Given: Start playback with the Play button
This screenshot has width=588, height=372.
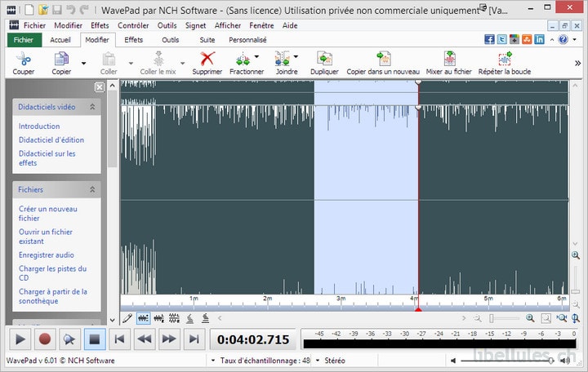Looking at the screenshot, I should tap(20, 339).
